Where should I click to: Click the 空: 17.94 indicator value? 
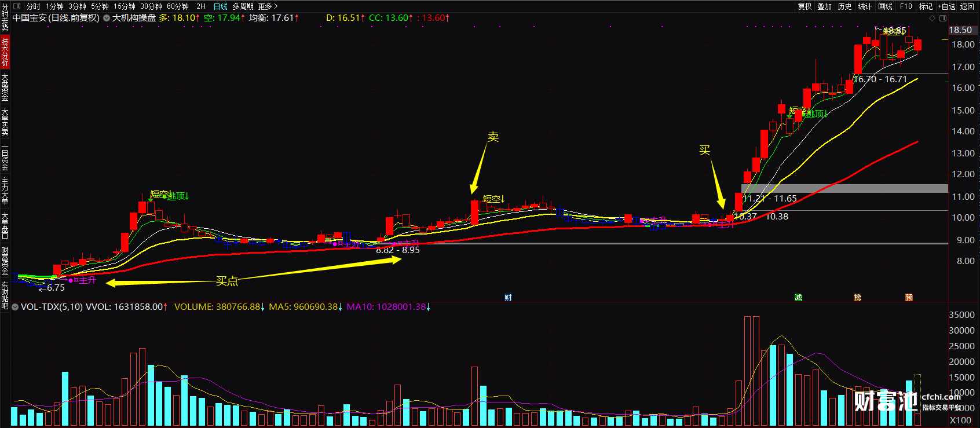224,18
